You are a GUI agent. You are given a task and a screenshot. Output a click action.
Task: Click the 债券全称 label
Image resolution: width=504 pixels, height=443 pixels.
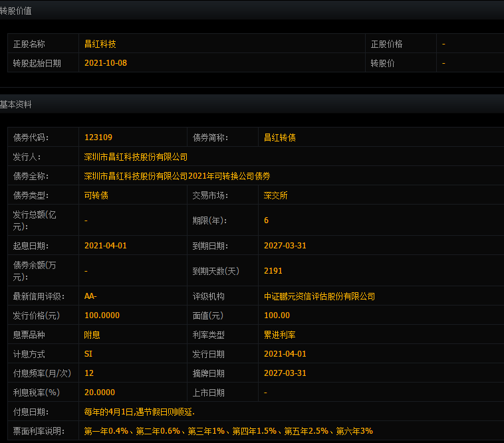31,176
